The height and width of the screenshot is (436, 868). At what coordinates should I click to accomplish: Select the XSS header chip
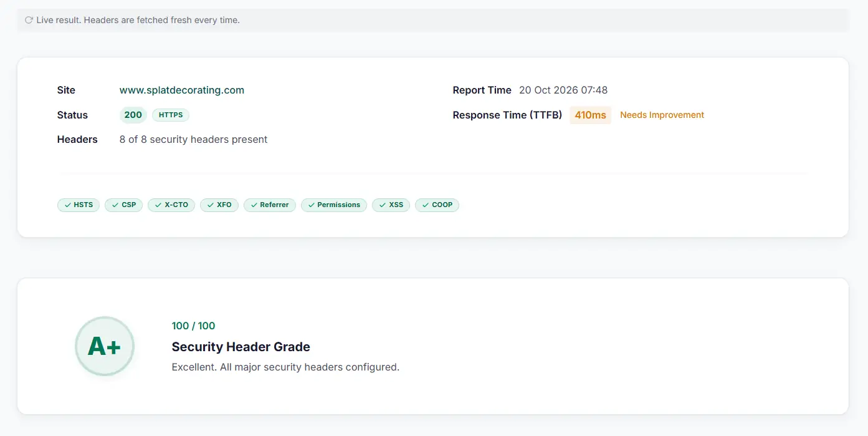391,205
